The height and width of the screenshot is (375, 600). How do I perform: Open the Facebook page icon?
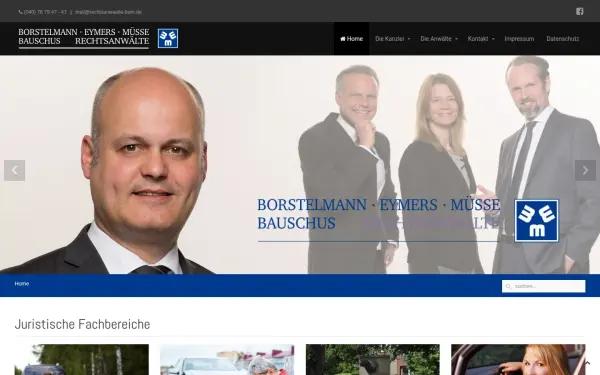(579, 11)
